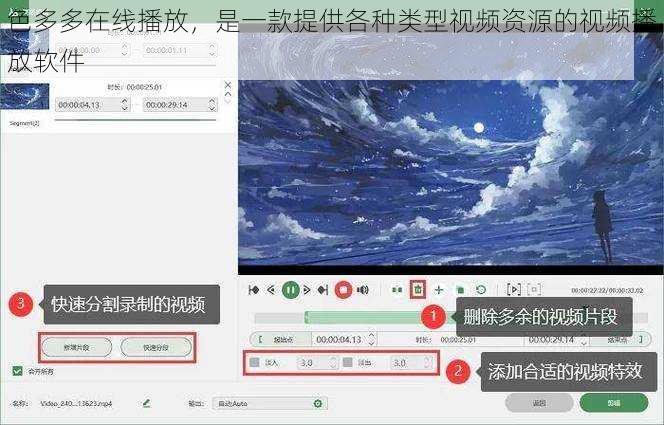This screenshot has height=425, width=664.
Task: Move the 00:00:04.13 segment down
Action: point(228,102)
